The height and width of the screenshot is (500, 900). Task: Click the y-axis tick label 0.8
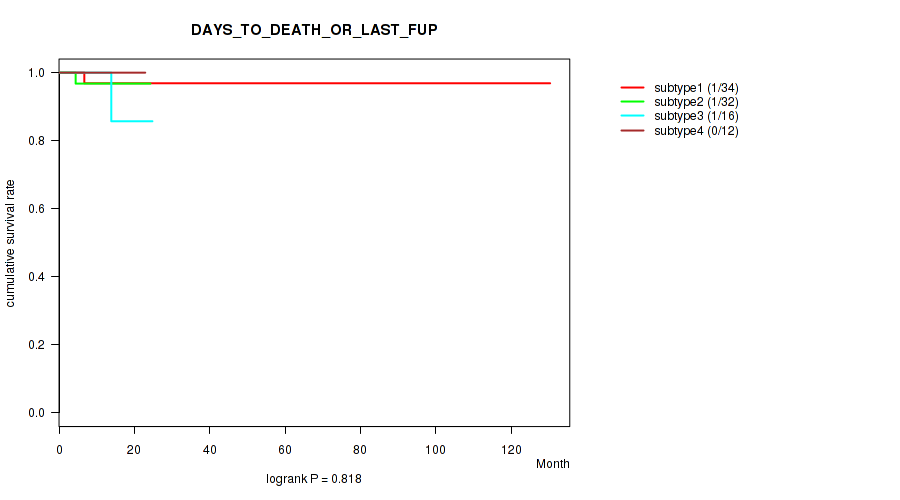[x=37, y=141]
